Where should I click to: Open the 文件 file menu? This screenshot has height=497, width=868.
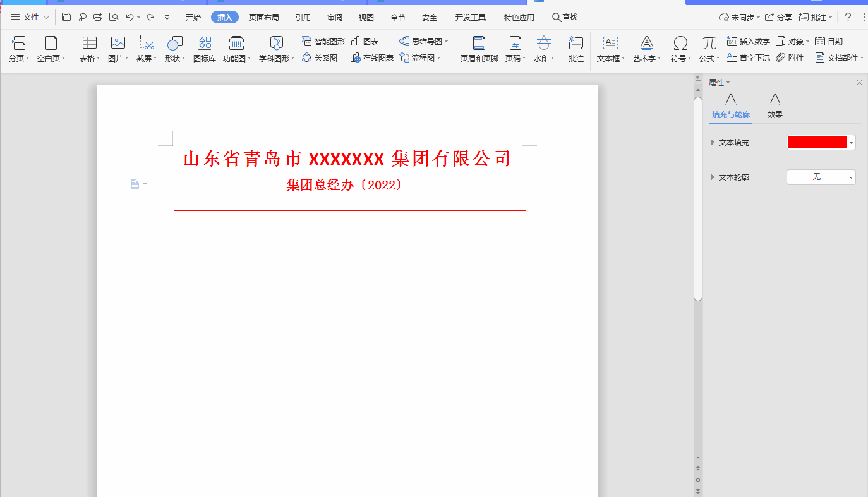(x=30, y=17)
